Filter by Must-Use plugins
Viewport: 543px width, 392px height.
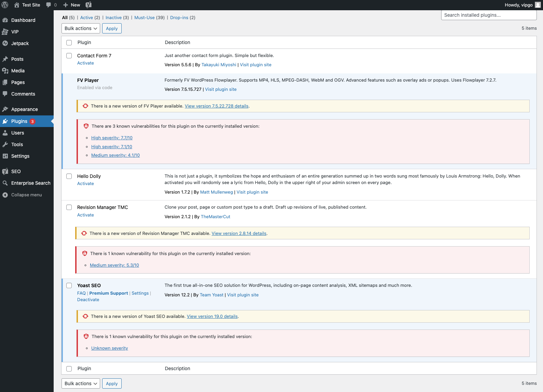(145, 17)
